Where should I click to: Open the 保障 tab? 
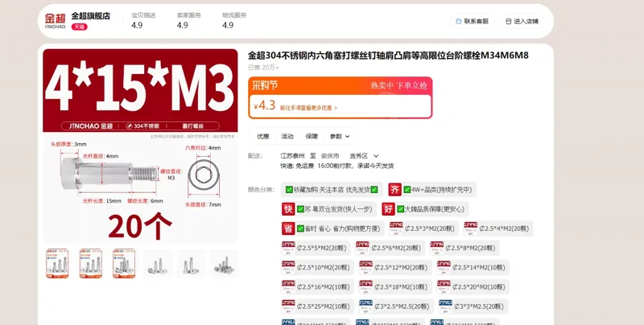click(x=312, y=136)
